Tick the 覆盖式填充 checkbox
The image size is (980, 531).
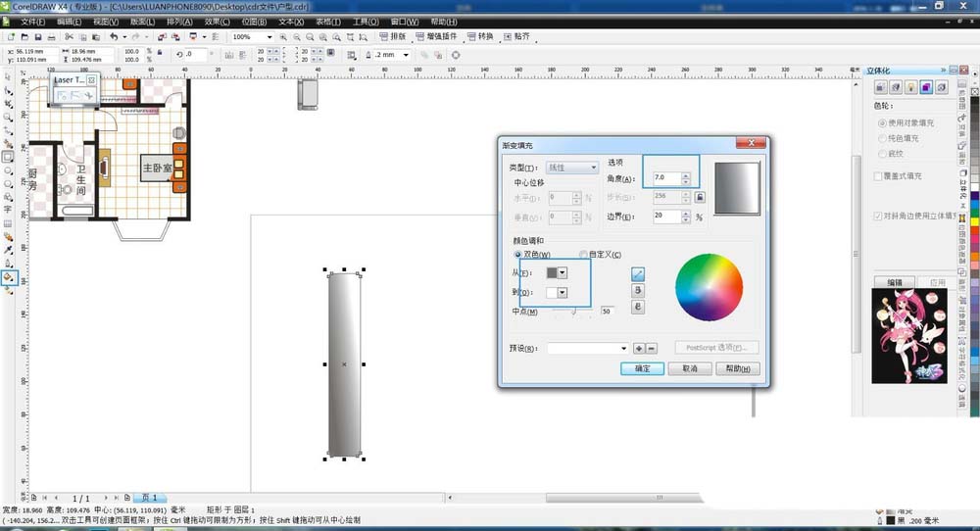tap(879, 176)
